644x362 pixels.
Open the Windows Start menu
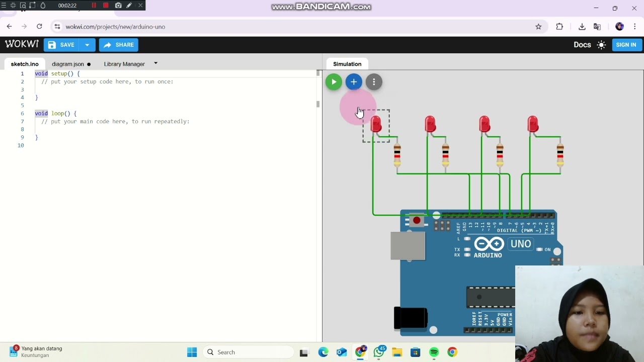point(192,352)
